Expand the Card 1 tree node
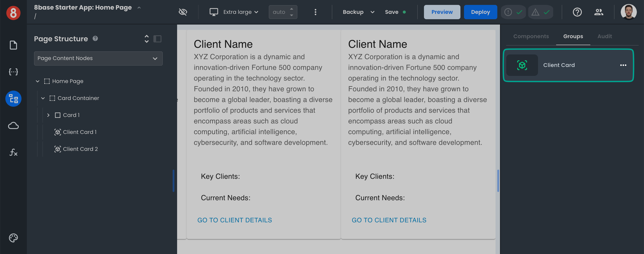The height and width of the screenshot is (254, 644). coord(48,115)
